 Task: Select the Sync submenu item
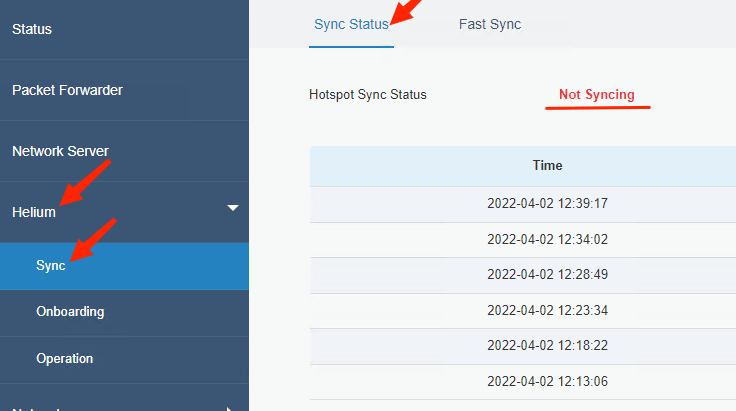(x=124, y=266)
